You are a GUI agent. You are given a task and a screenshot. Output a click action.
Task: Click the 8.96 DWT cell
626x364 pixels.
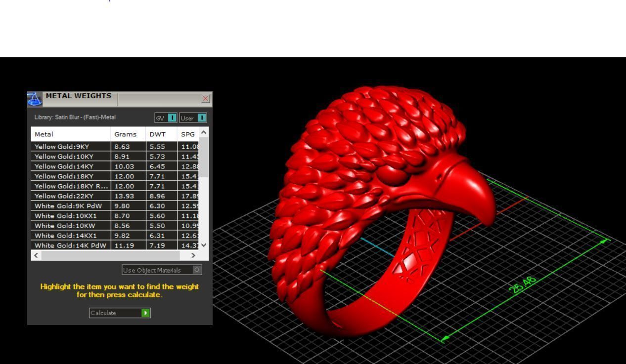click(161, 196)
